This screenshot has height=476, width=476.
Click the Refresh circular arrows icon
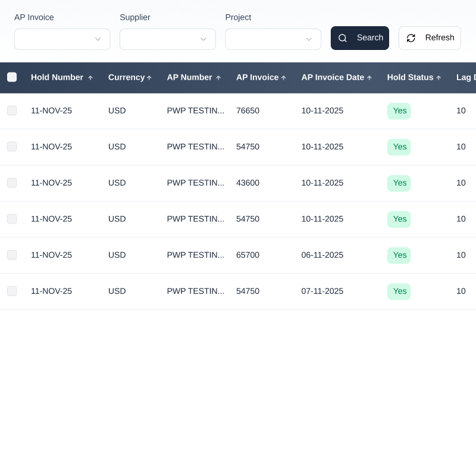411,38
